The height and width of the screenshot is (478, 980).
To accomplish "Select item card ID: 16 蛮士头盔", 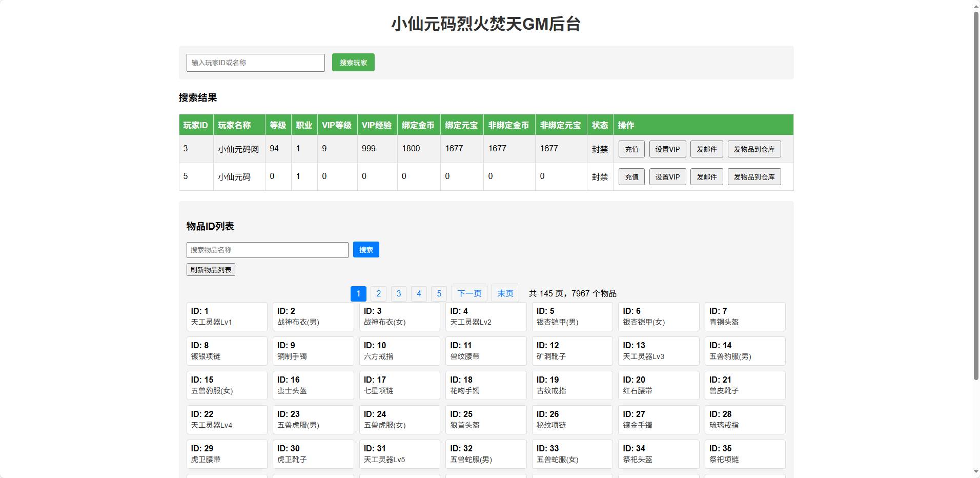I will [313, 385].
